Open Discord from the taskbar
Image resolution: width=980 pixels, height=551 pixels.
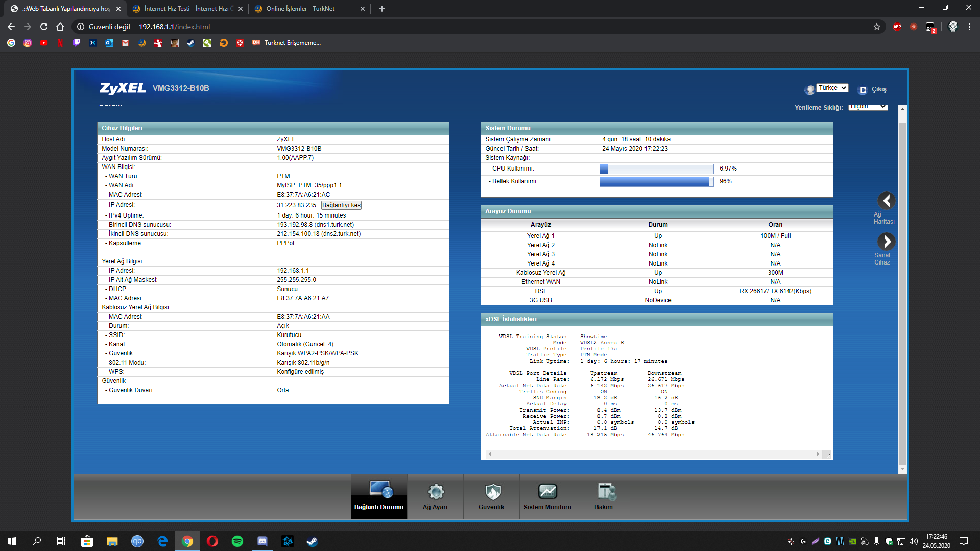click(262, 541)
